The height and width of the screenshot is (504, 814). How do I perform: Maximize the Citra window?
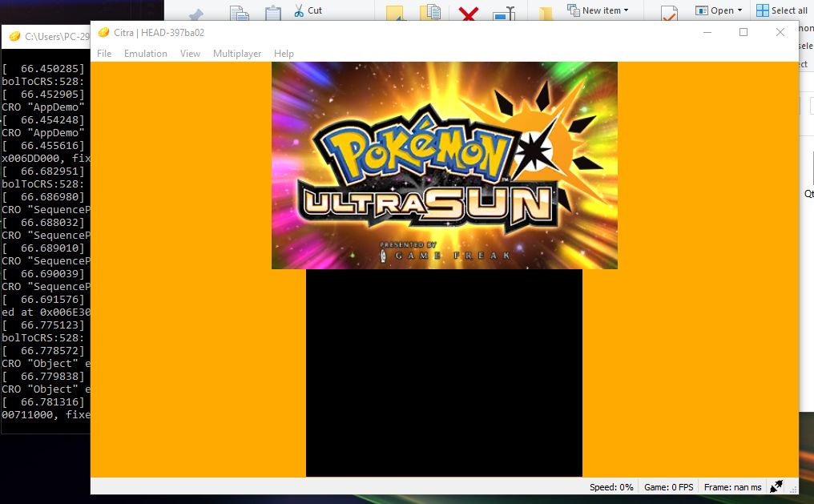point(743,32)
